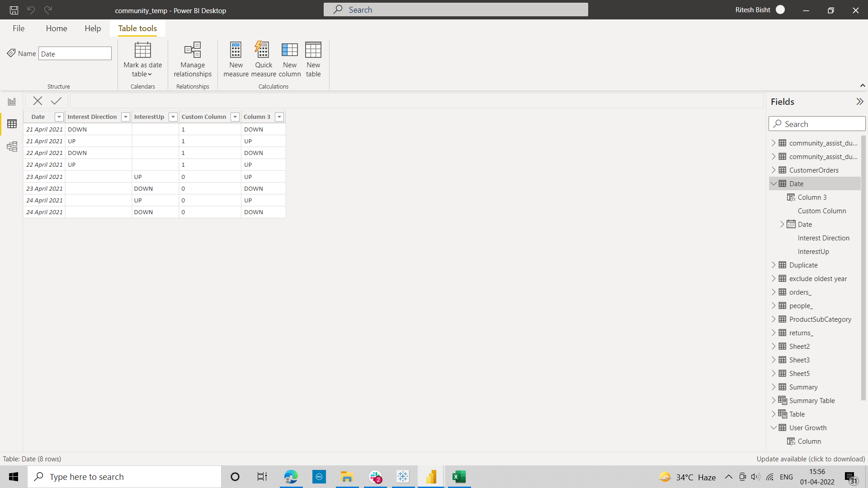Open the Custom Column filter dropdown

pos(235,117)
